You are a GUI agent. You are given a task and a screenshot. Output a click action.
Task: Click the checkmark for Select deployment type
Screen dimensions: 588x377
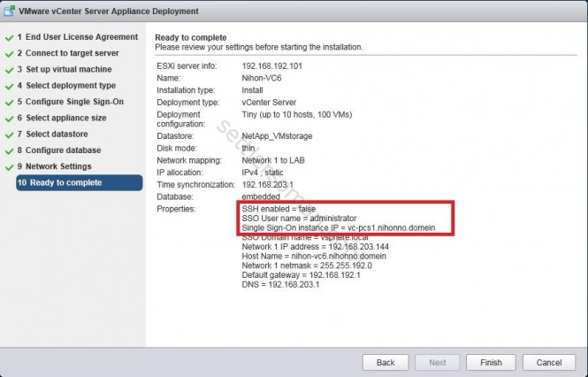coord(8,86)
